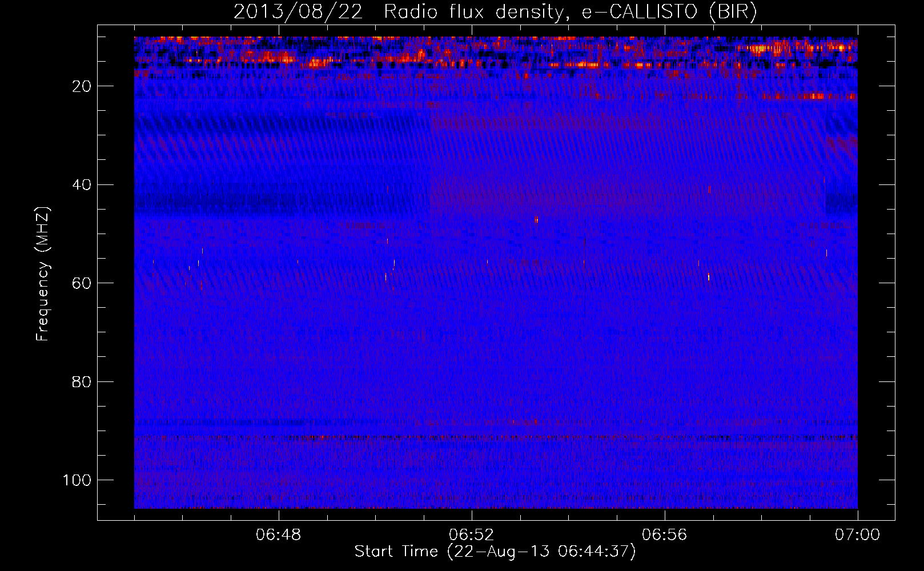Click the "60" frequency tick label
This screenshot has height=571, width=924.
pos(82,283)
